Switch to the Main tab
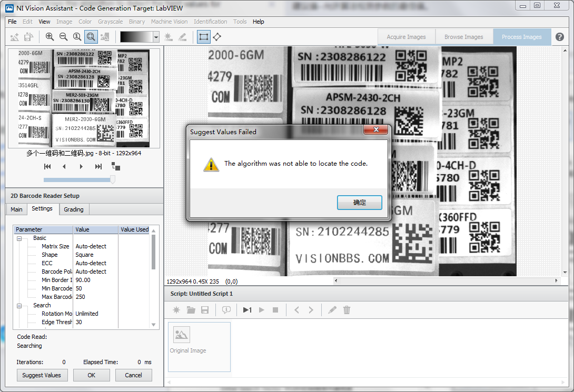This screenshot has height=392, width=574. pos(16,209)
